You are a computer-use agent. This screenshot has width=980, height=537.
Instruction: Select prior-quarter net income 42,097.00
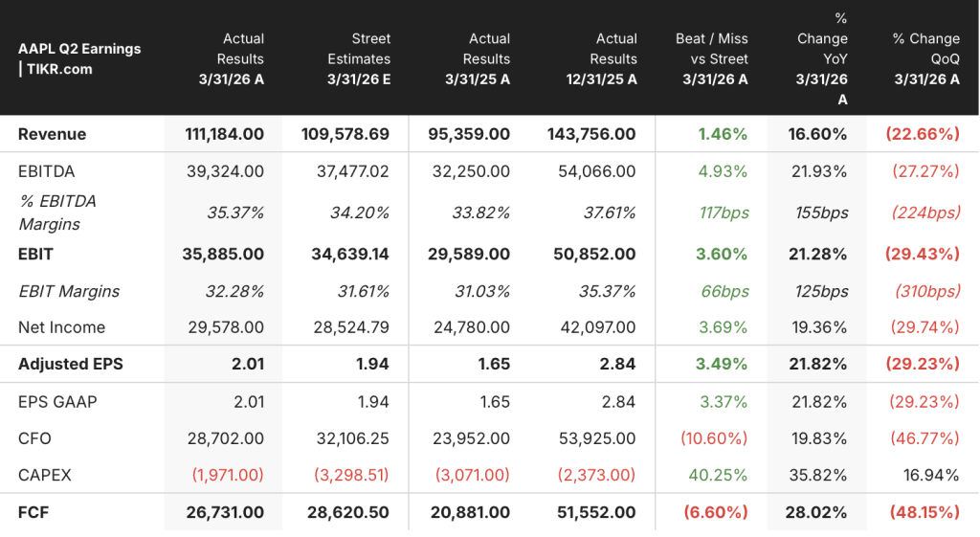(597, 327)
